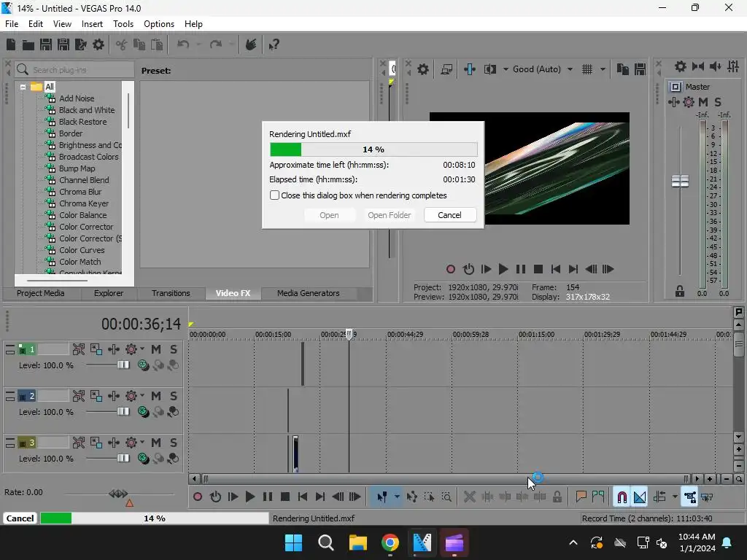Select the Add Noise plug-in

point(77,98)
